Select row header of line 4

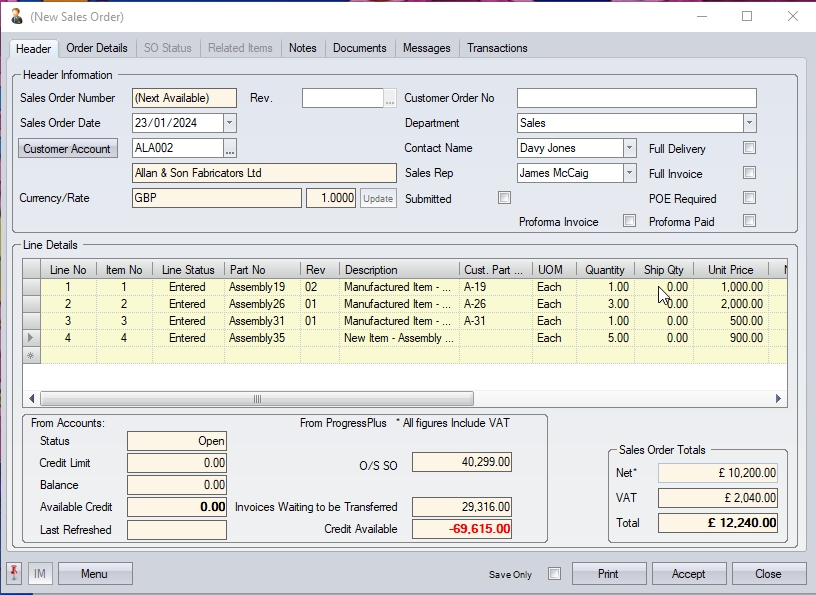tap(31, 338)
